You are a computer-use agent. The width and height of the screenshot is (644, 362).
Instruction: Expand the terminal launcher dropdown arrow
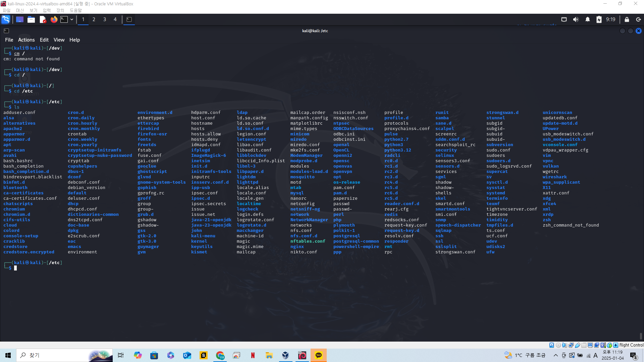point(72,19)
